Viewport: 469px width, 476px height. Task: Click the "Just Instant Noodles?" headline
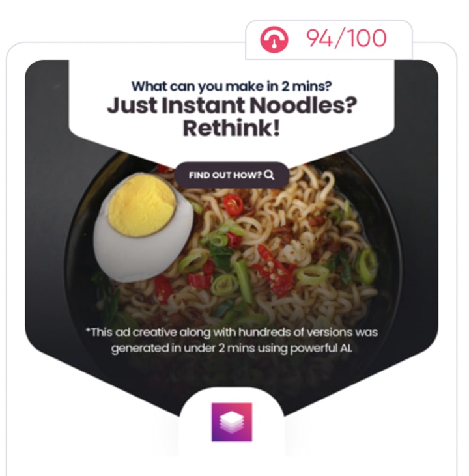(232, 105)
